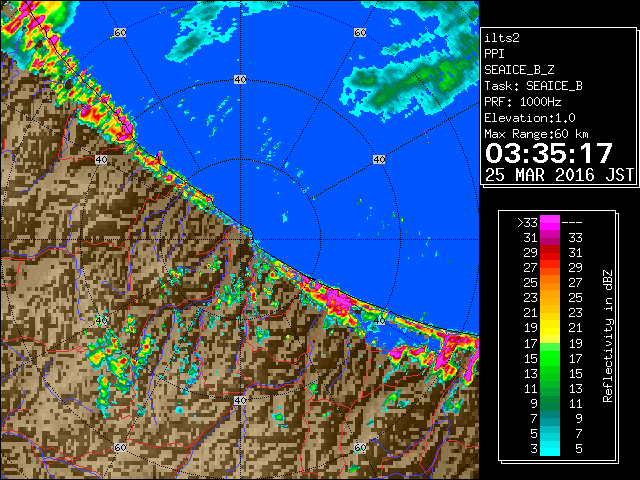Select the dark green 9–11 dBZ swatch

[x=550, y=403]
